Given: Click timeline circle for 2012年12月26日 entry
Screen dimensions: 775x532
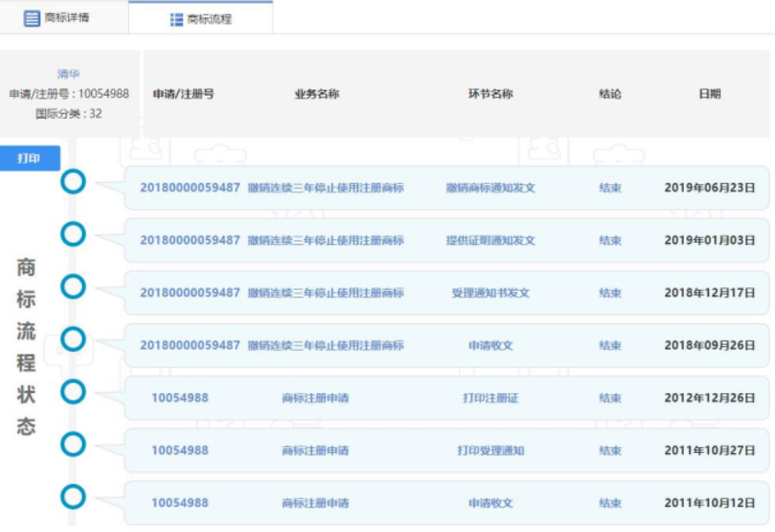Looking at the screenshot, I should point(73,392).
